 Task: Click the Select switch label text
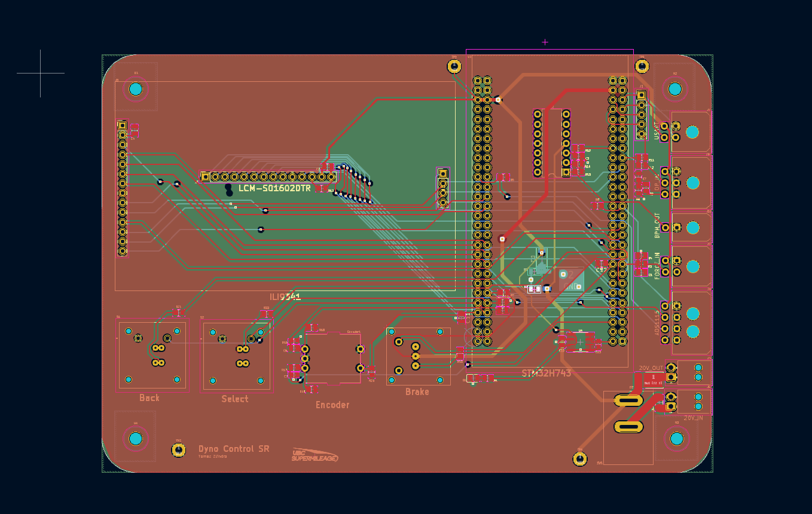coord(234,399)
